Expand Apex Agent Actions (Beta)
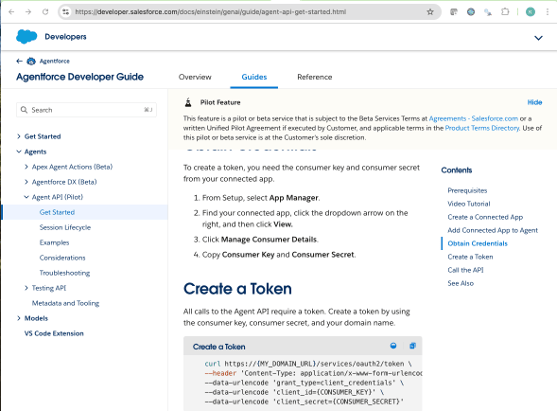Viewport: 557px width, 411px height. 26,167
